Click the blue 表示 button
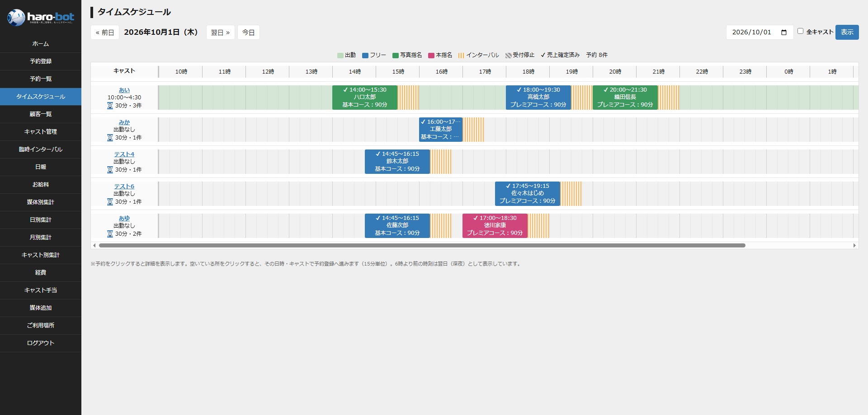 click(847, 33)
